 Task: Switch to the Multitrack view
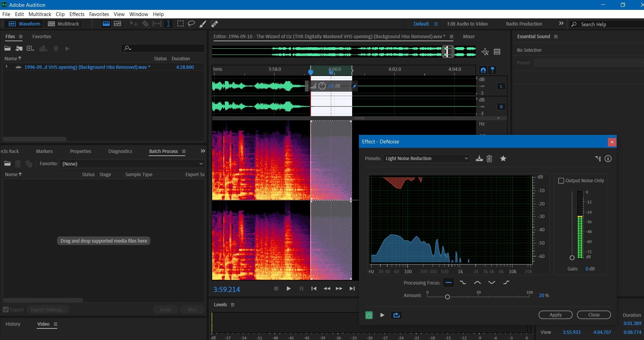point(64,24)
